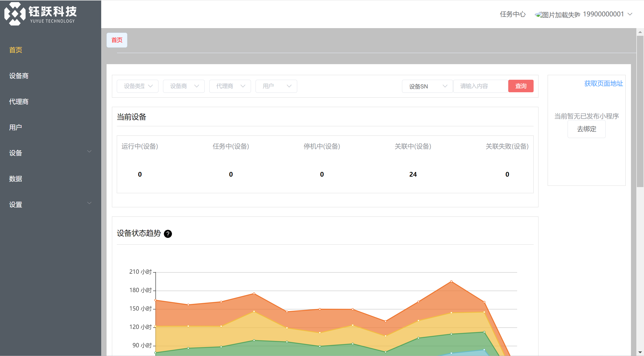The width and height of the screenshot is (644, 356).
Task: Click the vertical scrollbar thumb
Action: 640,111
